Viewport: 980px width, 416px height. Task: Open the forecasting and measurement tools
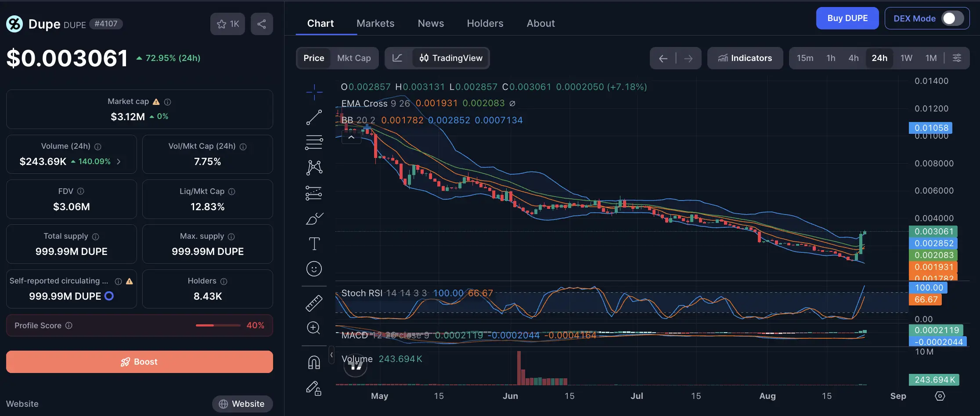(314, 193)
